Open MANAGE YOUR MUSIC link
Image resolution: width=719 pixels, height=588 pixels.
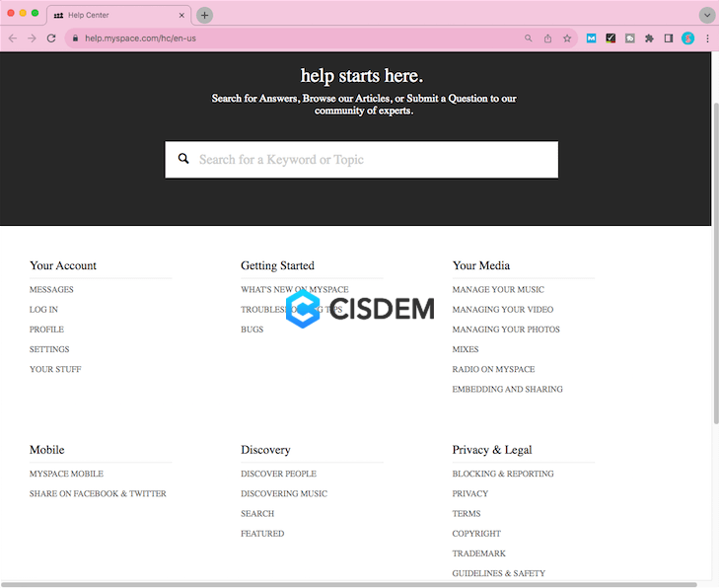[498, 289]
